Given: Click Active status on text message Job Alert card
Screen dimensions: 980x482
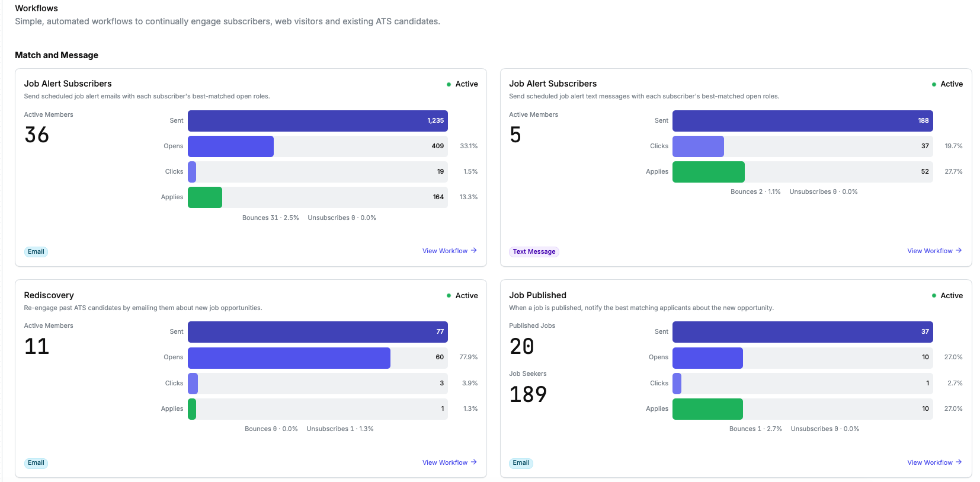Looking at the screenshot, I should [947, 84].
